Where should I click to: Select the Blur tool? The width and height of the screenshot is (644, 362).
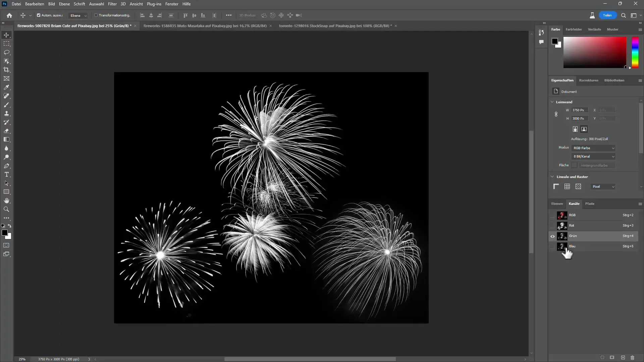6,148
